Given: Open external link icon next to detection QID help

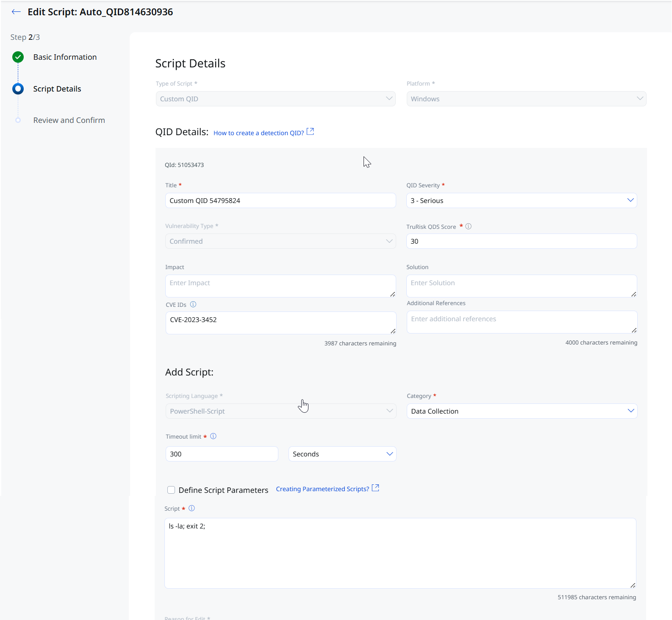Looking at the screenshot, I should (x=310, y=132).
